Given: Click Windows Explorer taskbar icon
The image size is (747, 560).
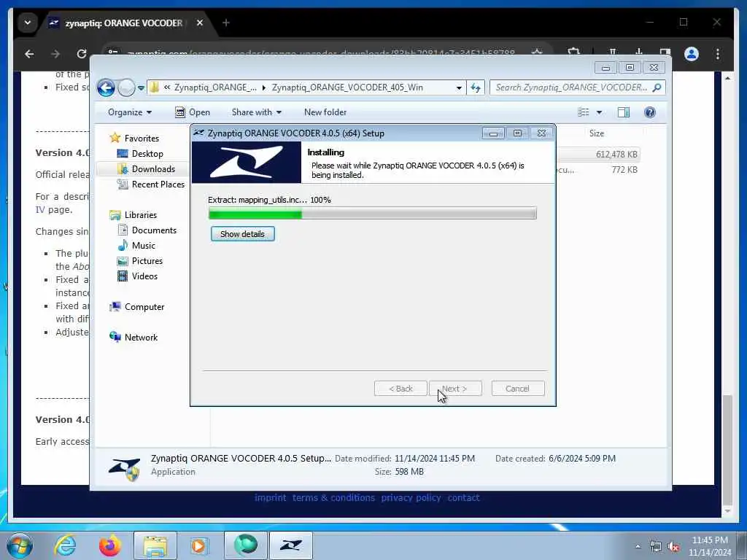Looking at the screenshot, I should tap(155, 545).
